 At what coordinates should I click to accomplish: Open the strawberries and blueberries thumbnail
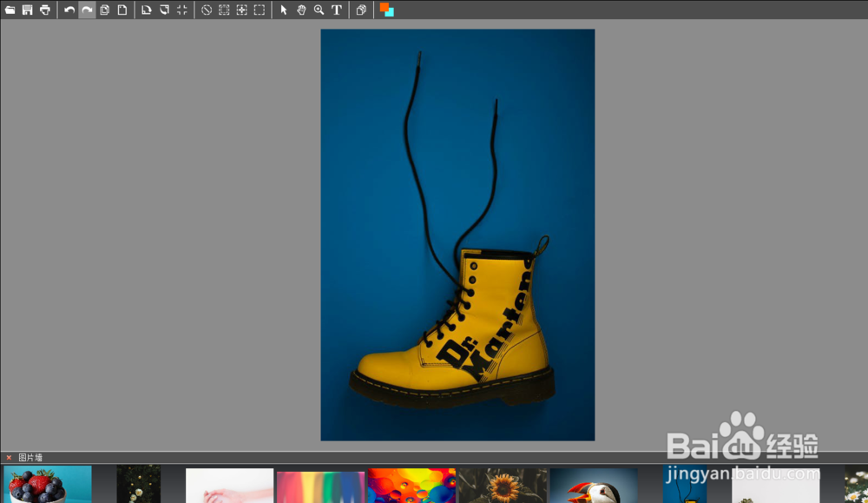(x=48, y=484)
